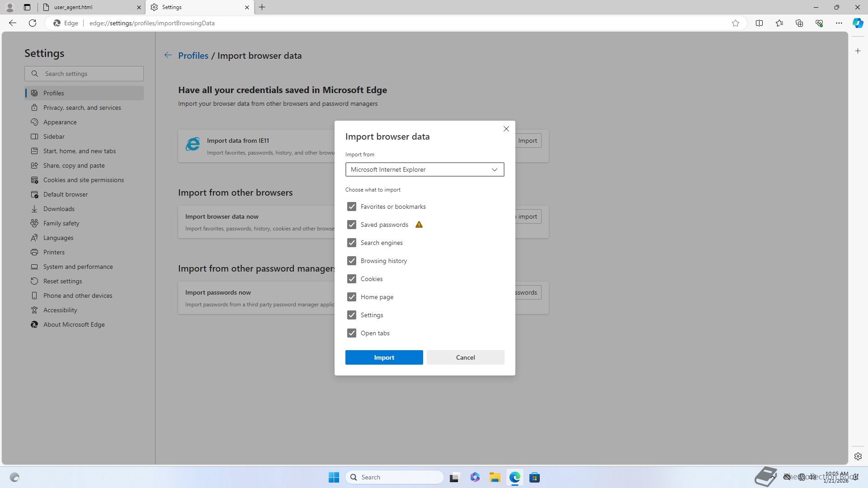Click the warning icon beside Saved passwords
The height and width of the screenshot is (488, 868).
419,225
